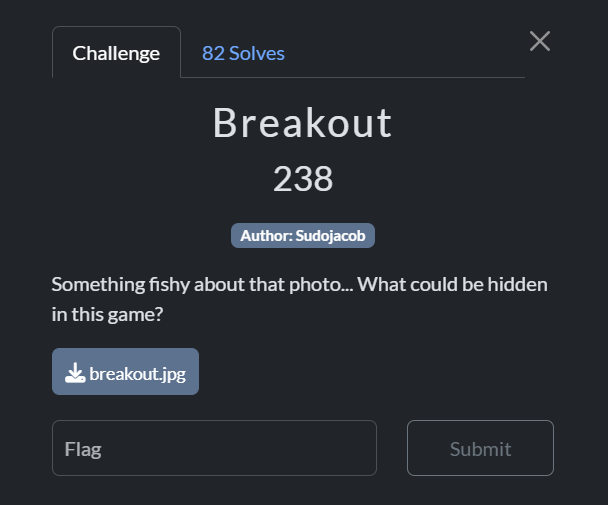Download the breakout.jpg attachment
Screen dimensions: 608x505
(x=125, y=372)
